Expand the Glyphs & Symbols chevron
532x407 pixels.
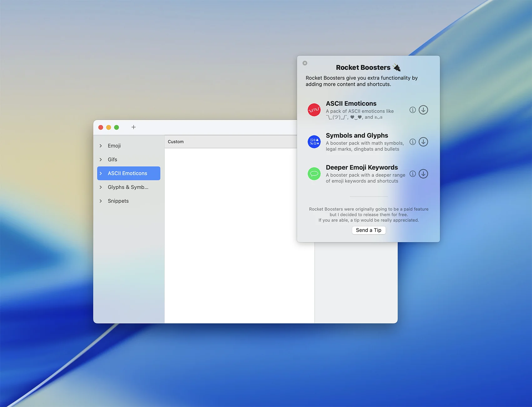click(101, 187)
